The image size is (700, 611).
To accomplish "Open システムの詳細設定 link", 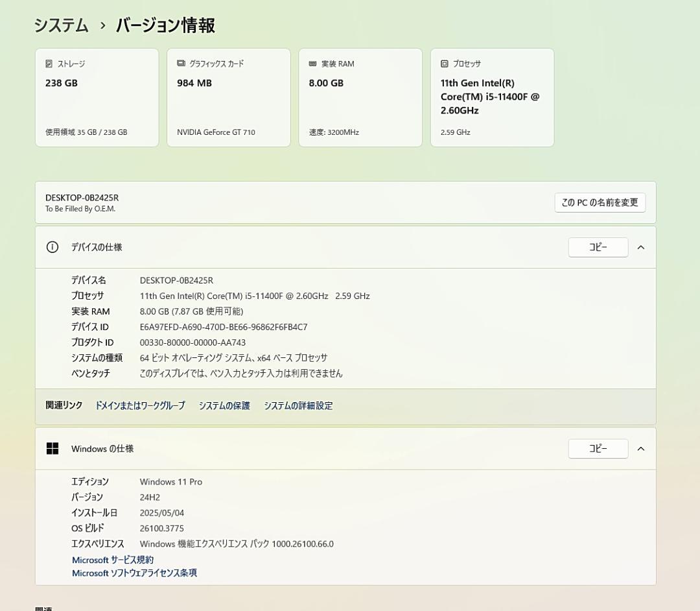I will click(298, 405).
